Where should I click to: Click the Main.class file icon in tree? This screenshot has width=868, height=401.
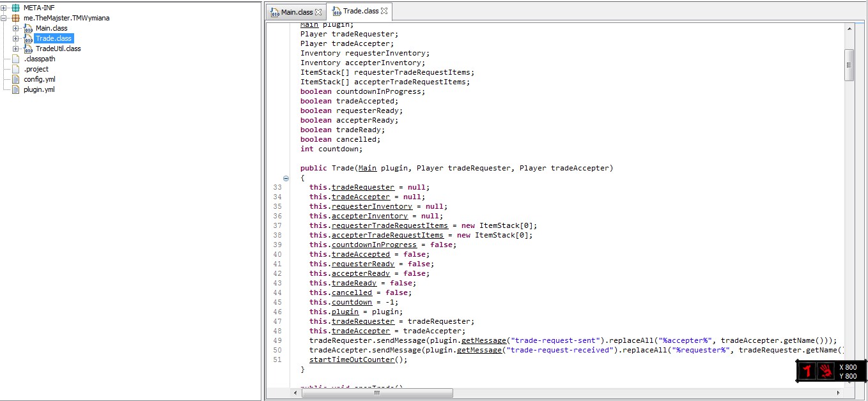pos(27,28)
